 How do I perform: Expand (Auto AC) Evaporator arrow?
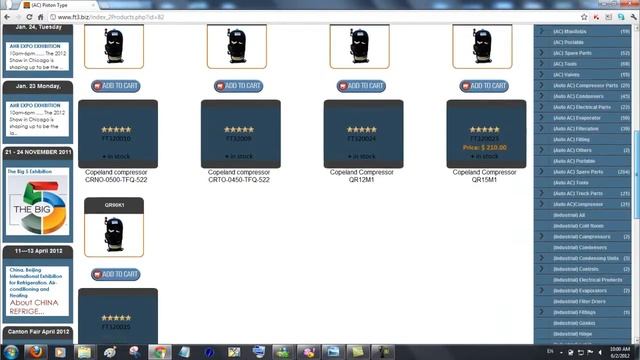click(x=541, y=118)
